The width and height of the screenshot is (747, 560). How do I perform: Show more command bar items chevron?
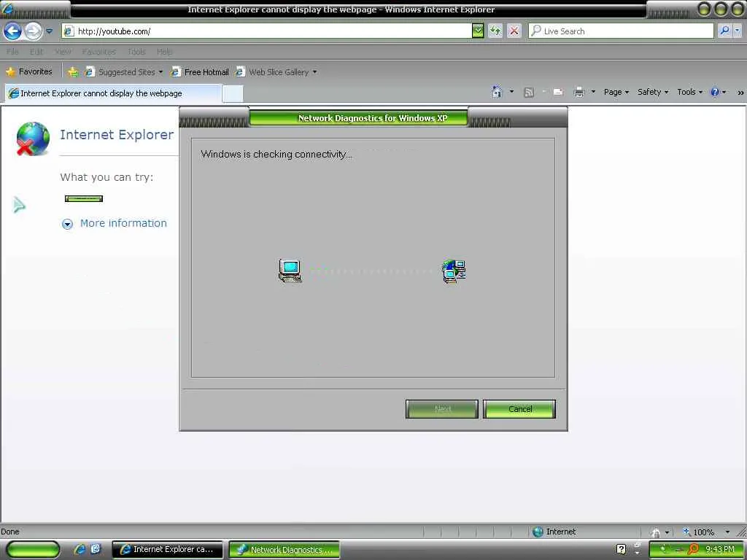coord(740,93)
